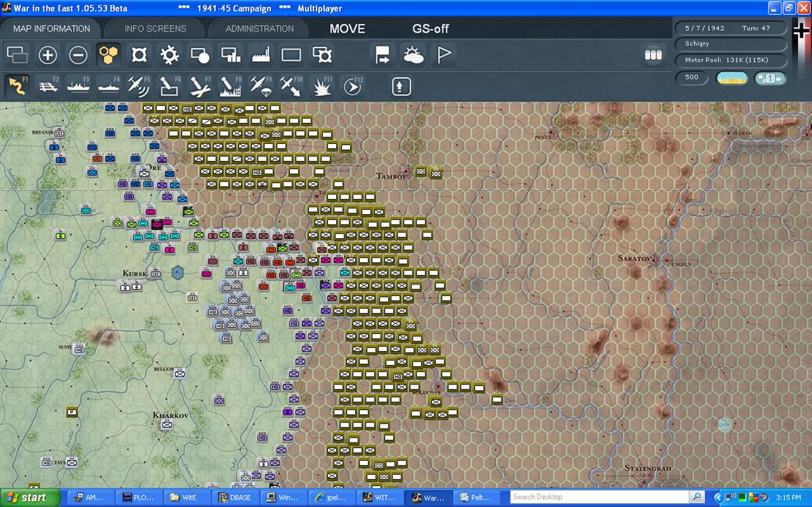Click the rectangle-with-circle icon in map toolbar
Image resolution: width=812 pixels, height=507 pixels.
[200, 55]
